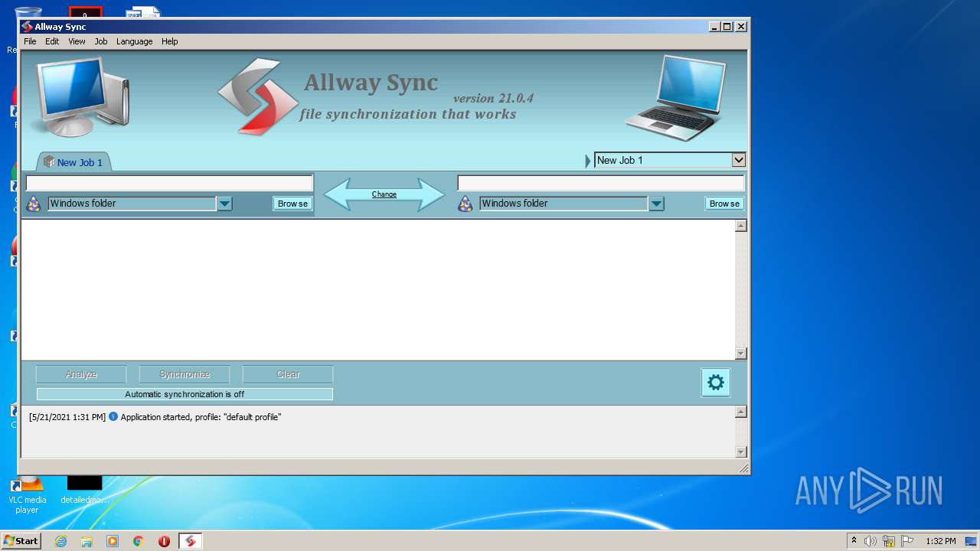The height and width of the screenshot is (551, 980).
Task: Open the Edit menu
Action: pyautogui.click(x=52, y=41)
